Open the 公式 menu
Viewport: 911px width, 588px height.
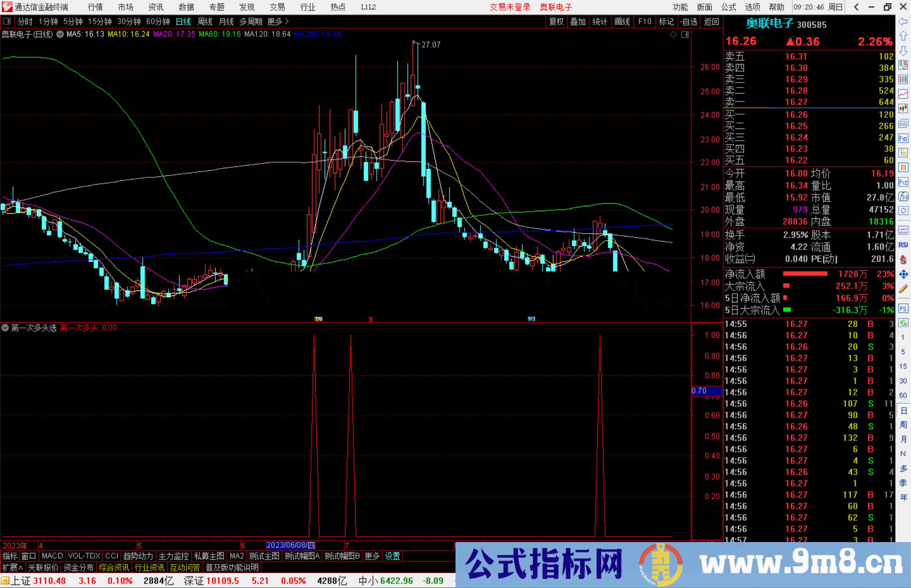coord(728,7)
